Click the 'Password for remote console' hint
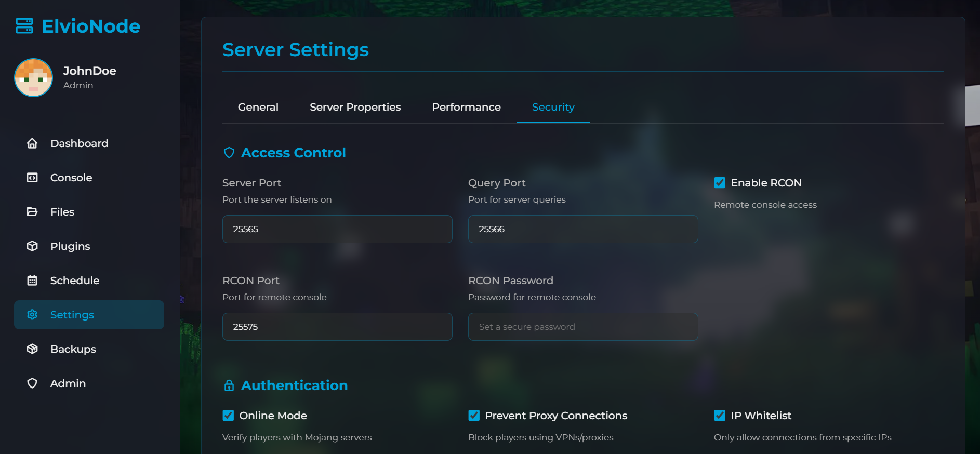The image size is (980, 454). [532, 297]
